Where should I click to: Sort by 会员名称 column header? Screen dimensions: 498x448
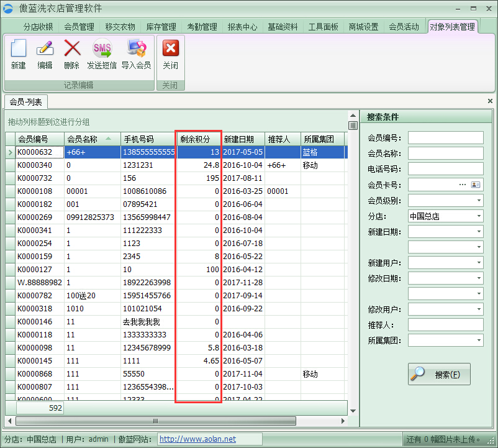point(93,139)
